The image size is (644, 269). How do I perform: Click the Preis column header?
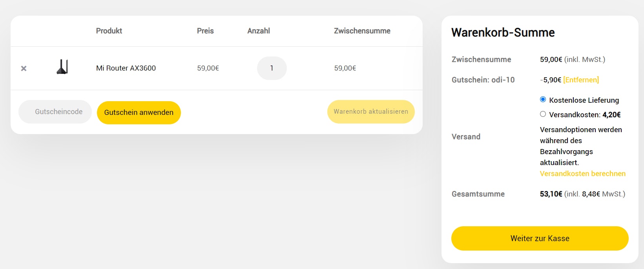point(205,31)
